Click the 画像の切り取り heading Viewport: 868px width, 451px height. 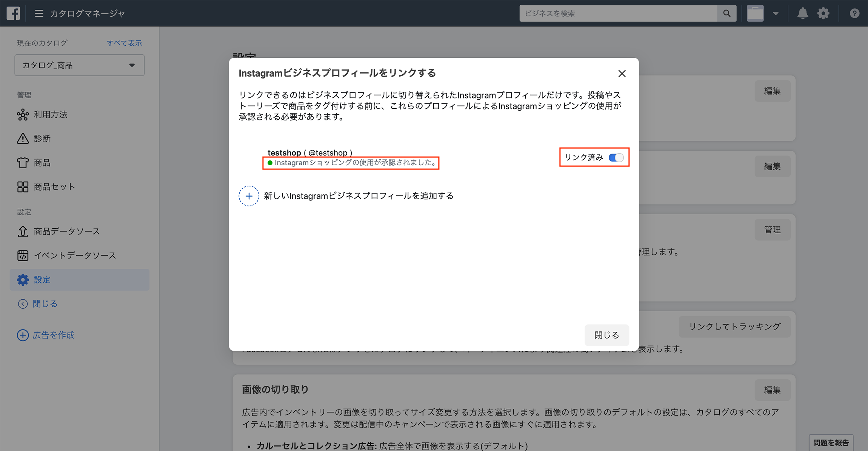click(275, 389)
